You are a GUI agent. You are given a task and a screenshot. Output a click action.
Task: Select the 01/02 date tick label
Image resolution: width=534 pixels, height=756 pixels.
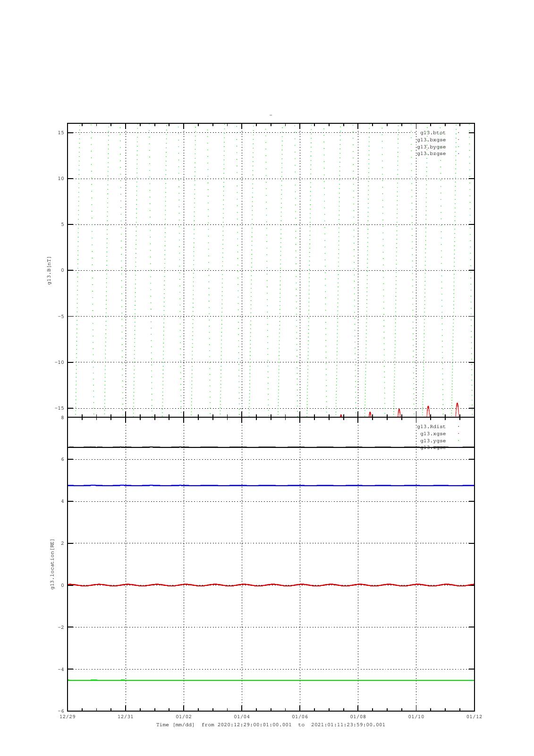[184, 717]
